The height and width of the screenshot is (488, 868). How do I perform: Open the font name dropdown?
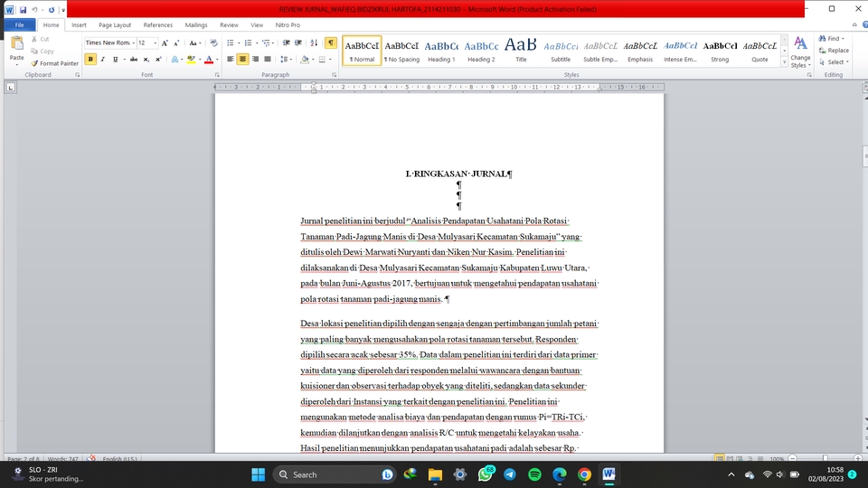(134, 42)
